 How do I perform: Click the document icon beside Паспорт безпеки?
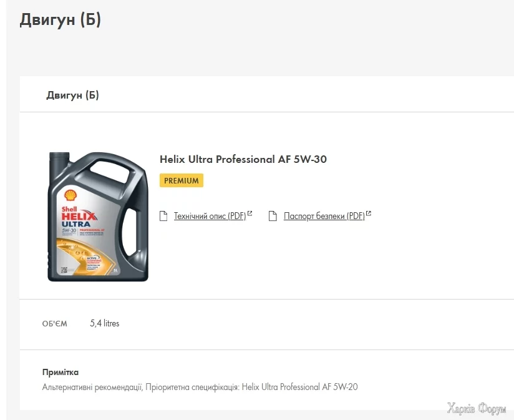click(x=273, y=217)
